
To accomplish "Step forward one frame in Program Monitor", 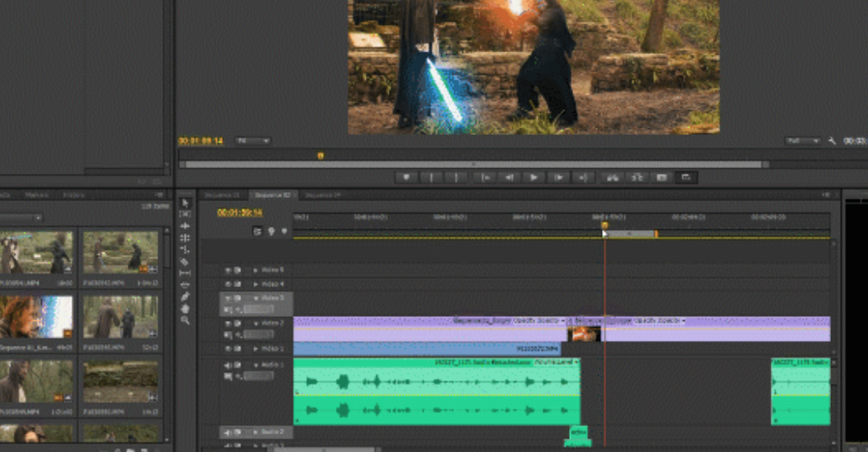I will pyautogui.click(x=559, y=177).
